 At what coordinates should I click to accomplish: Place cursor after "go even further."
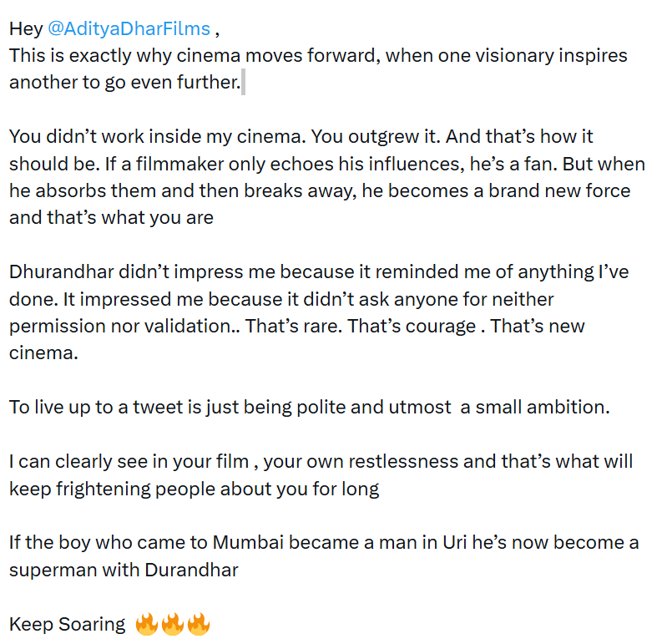pyautogui.click(x=240, y=83)
